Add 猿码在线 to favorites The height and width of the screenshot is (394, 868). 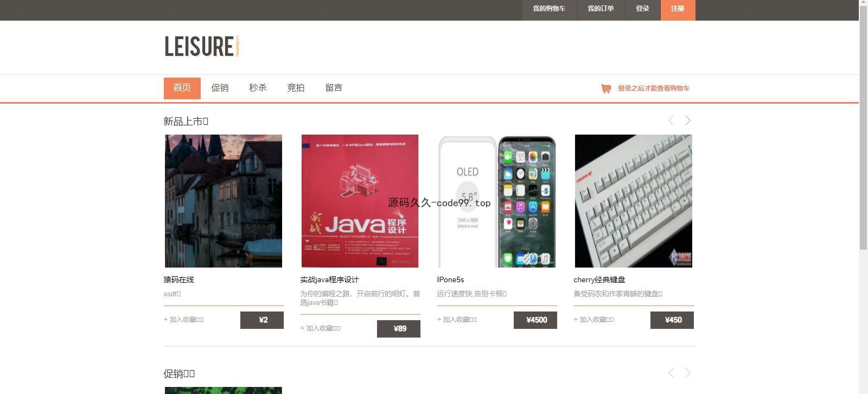(184, 320)
